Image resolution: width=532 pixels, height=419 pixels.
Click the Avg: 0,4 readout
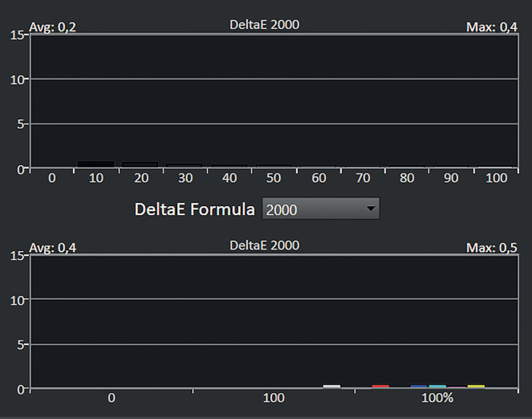pos(52,248)
